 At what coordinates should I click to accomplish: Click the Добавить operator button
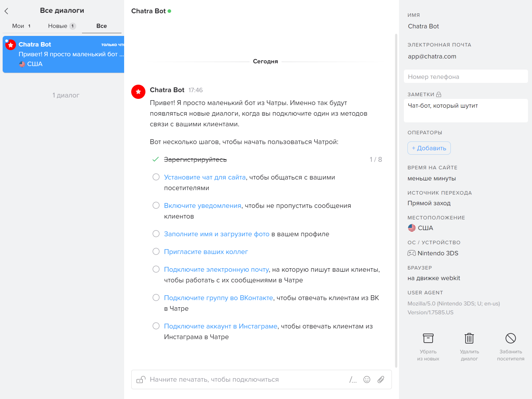429,148
